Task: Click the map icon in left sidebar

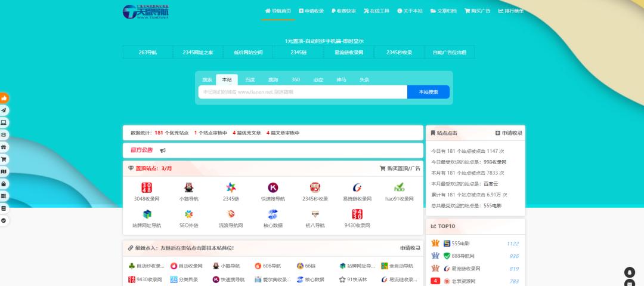Action: tap(4, 172)
